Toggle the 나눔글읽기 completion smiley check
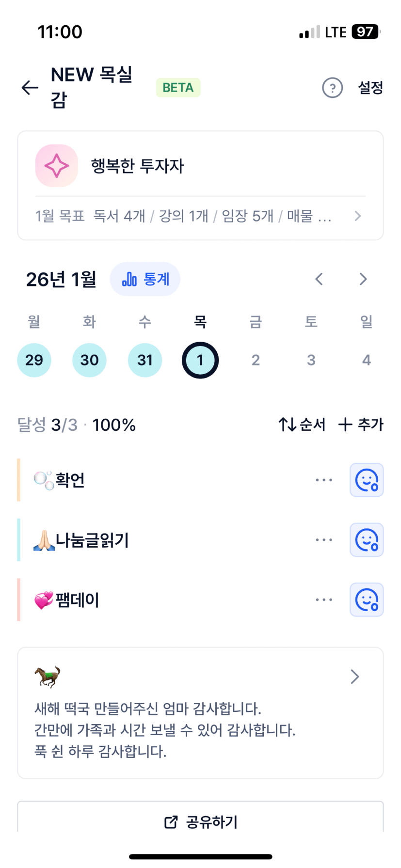Image resolution: width=401 pixels, height=868 pixels. point(367,540)
